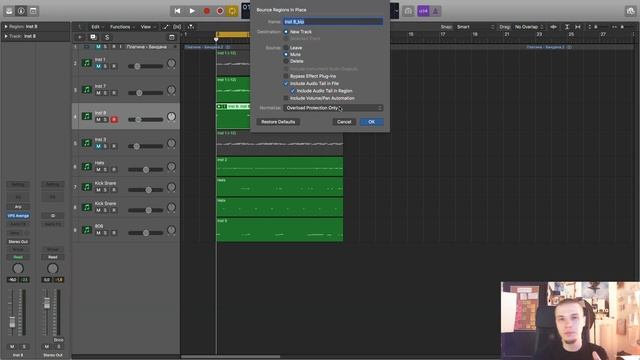The width and height of the screenshot is (640, 360).
Task: Go to beginning with the rewind button
Action: pos(177,11)
